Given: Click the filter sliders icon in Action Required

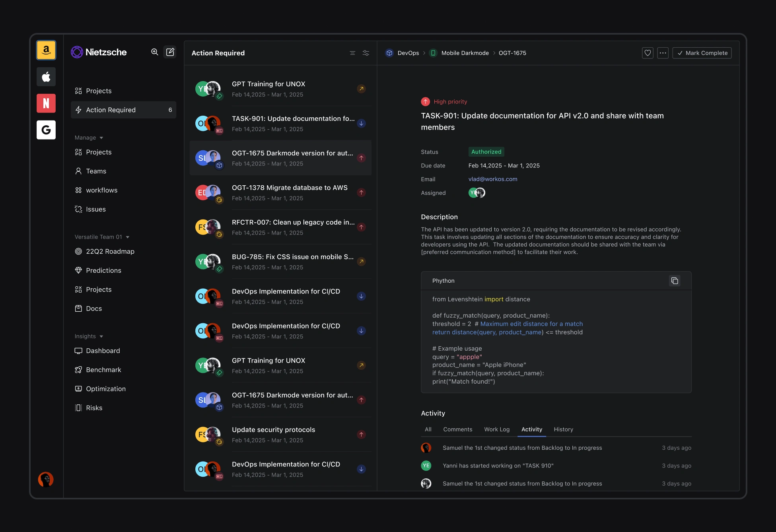Looking at the screenshot, I should (x=366, y=53).
